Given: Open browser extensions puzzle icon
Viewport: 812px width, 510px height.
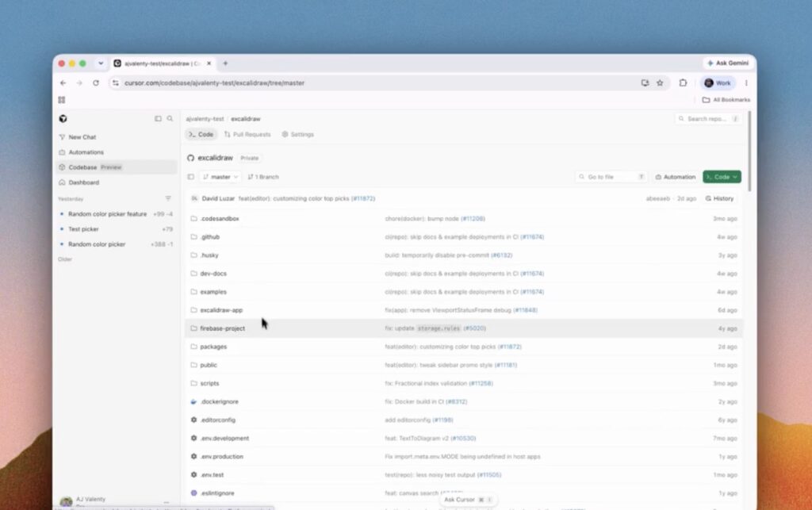Looking at the screenshot, I should pos(683,82).
